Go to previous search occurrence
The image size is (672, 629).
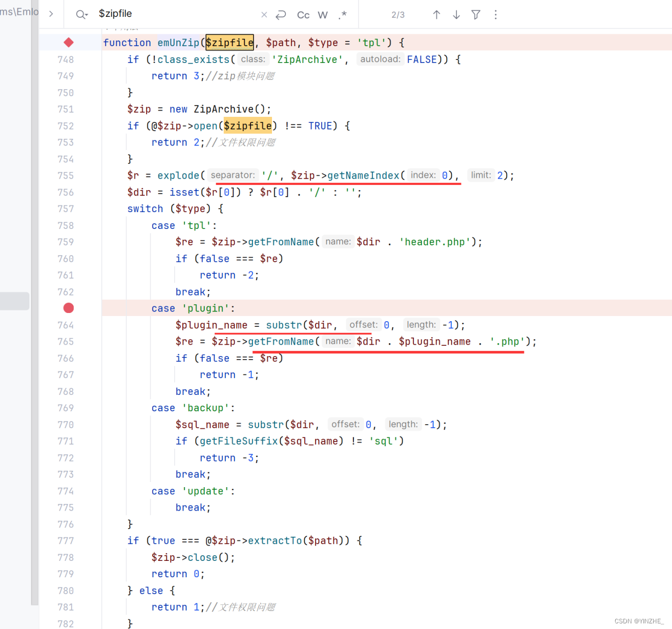(x=436, y=15)
